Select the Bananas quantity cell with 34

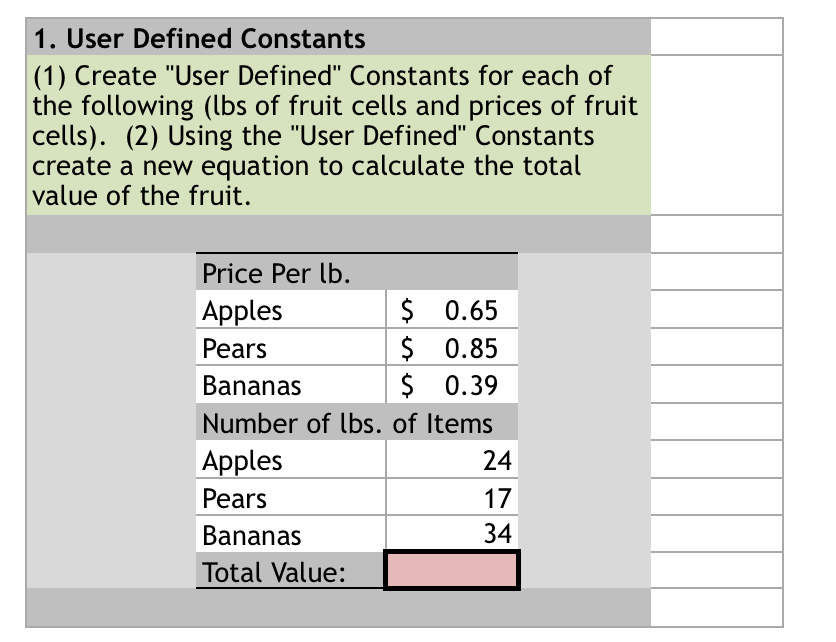coord(452,533)
